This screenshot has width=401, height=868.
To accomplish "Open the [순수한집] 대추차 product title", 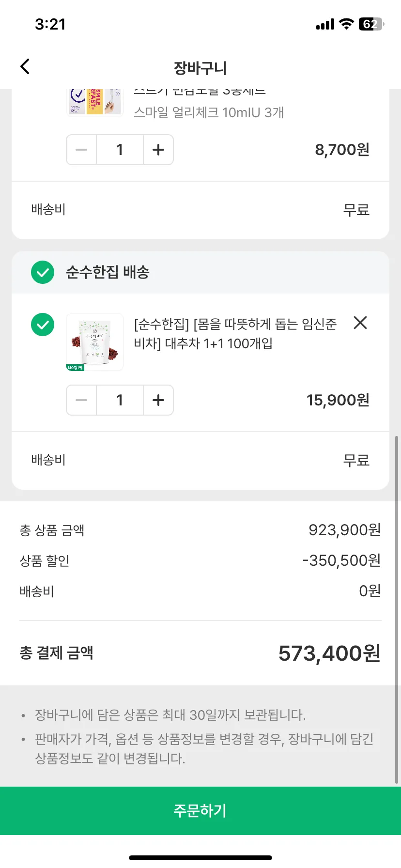I will [235, 333].
